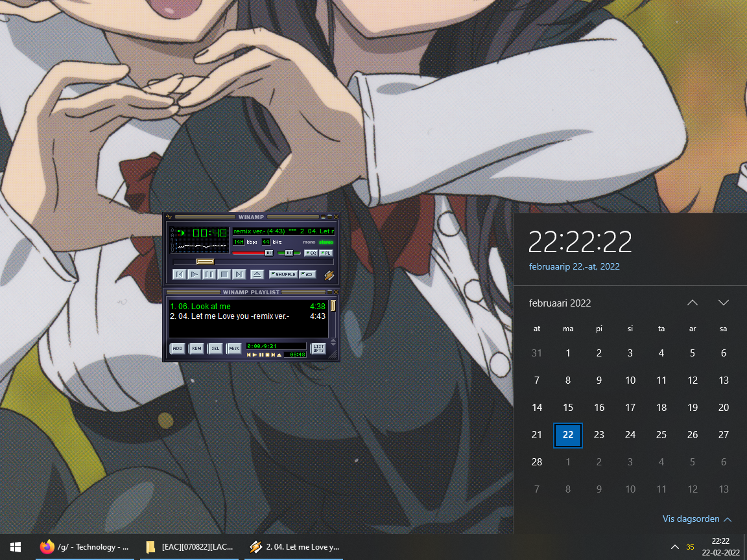Select playlist track '06. Look at me'
The height and width of the screenshot is (560, 747).
tap(248, 306)
